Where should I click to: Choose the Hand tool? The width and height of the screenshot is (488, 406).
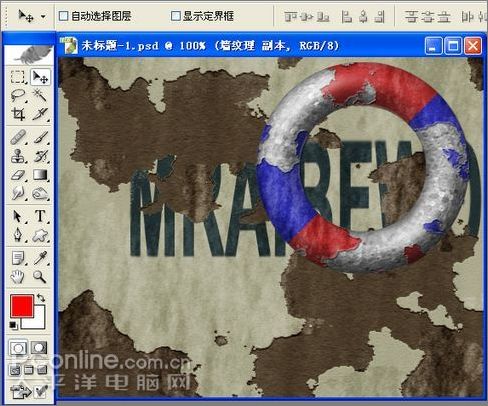click(18, 277)
